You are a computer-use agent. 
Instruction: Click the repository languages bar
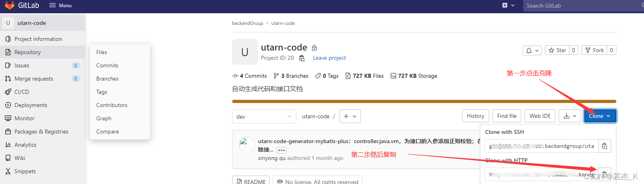[424, 101]
